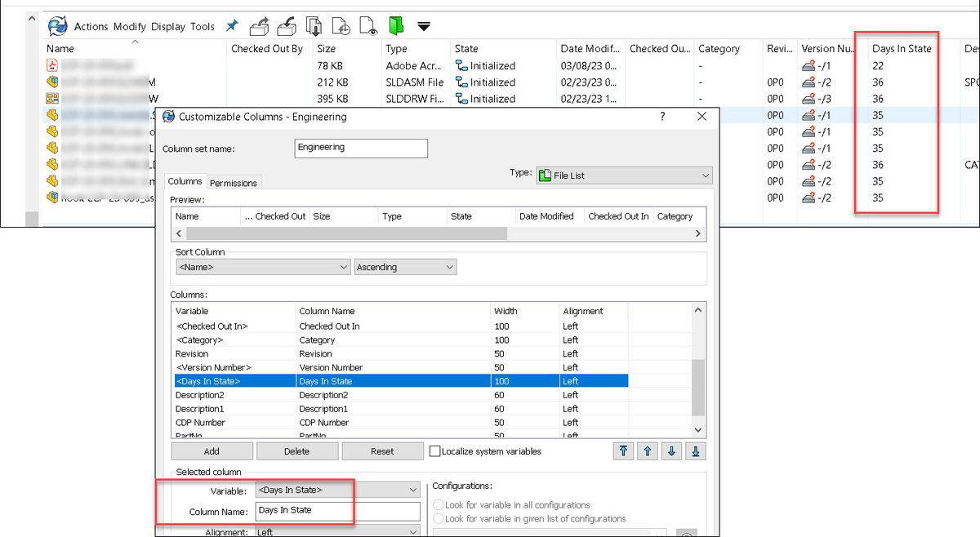The width and height of the screenshot is (980, 537).
Task: Select the Revision row in Columns list
Action: click(x=399, y=354)
